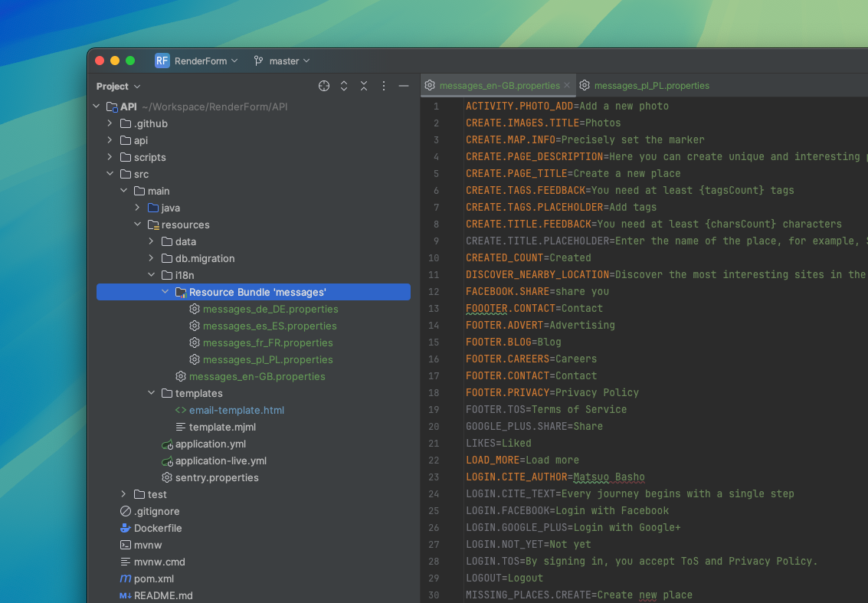
Task: Select messages_en-GB.properties in project tree
Action: point(257,376)
